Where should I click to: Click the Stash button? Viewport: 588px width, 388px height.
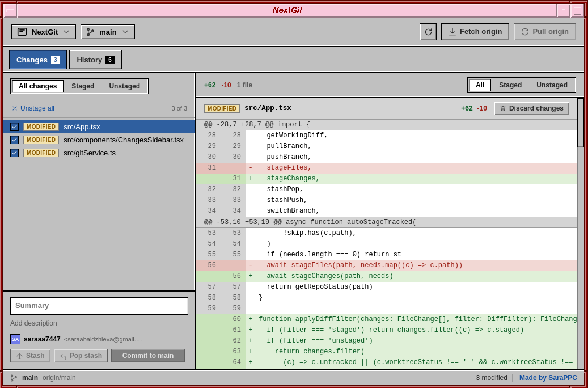pyautogui.click(x=31, y=356)
